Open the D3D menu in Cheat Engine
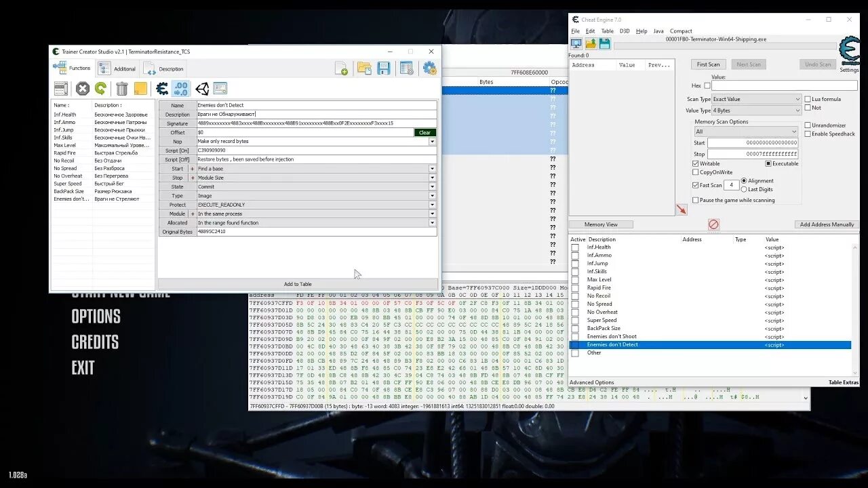The image size is (868, 488). 625,31
